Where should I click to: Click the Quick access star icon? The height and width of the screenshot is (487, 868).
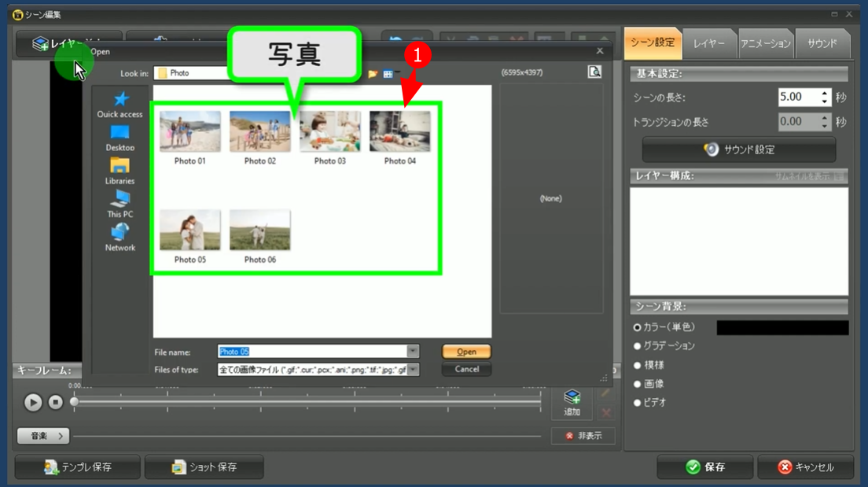[120, 99]
